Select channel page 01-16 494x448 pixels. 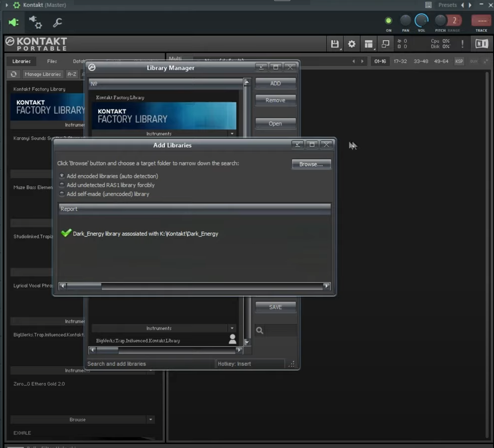(380, 62)
